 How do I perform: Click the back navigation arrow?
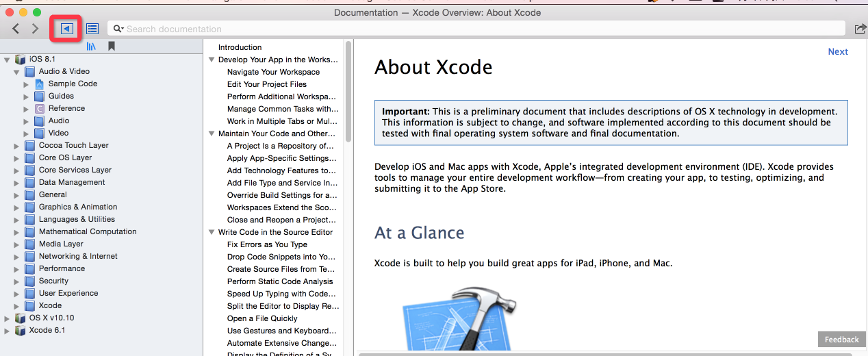point(16,29)
